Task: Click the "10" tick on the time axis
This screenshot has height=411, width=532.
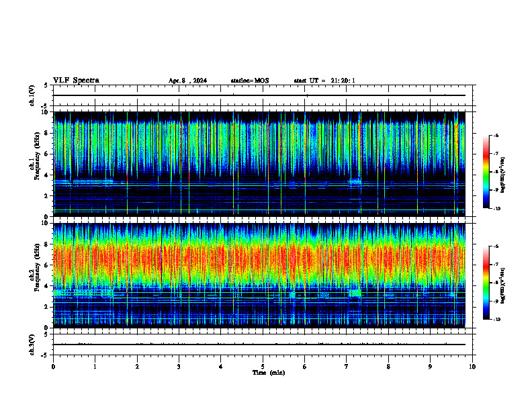Action: tap(472, 367)
